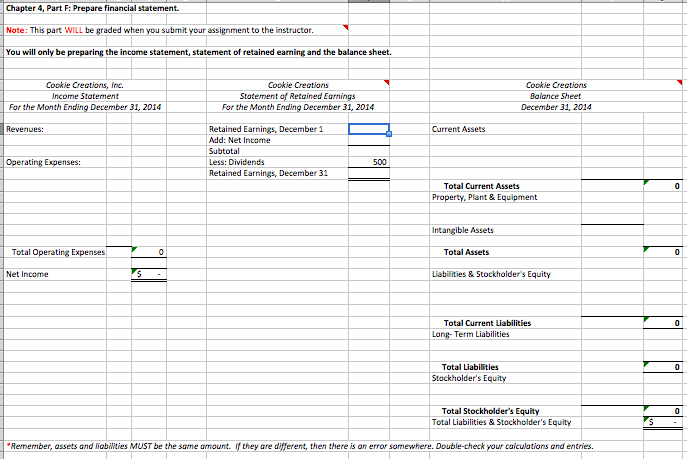Image resolution: width=687 pixels, height=459 pixels.
Task: Select the Net Income dollar value cell
Action: tap(149, 274)
